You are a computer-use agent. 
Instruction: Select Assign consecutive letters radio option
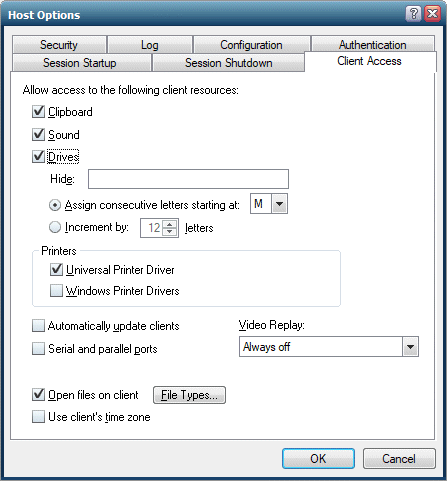click(x=55, y=205)
